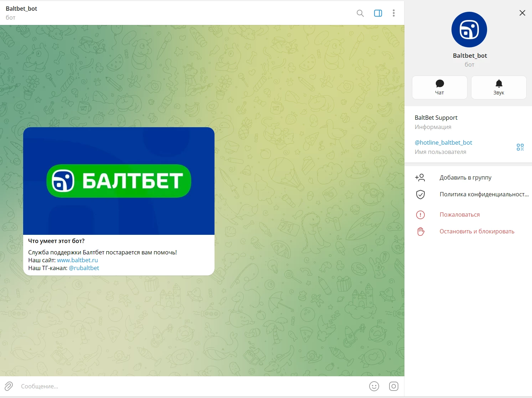Open Политика конфиденциальности
Image resolution: width=532 pixels, height=398 pixels.
[x=468, y=194]
